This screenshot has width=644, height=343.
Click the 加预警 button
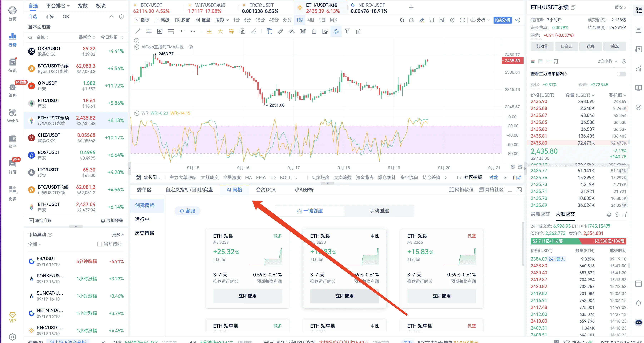(x=542, y=46)
